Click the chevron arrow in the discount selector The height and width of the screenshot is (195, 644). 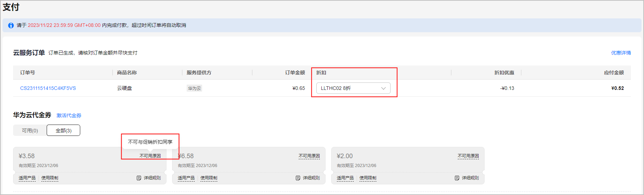[384, 88]
